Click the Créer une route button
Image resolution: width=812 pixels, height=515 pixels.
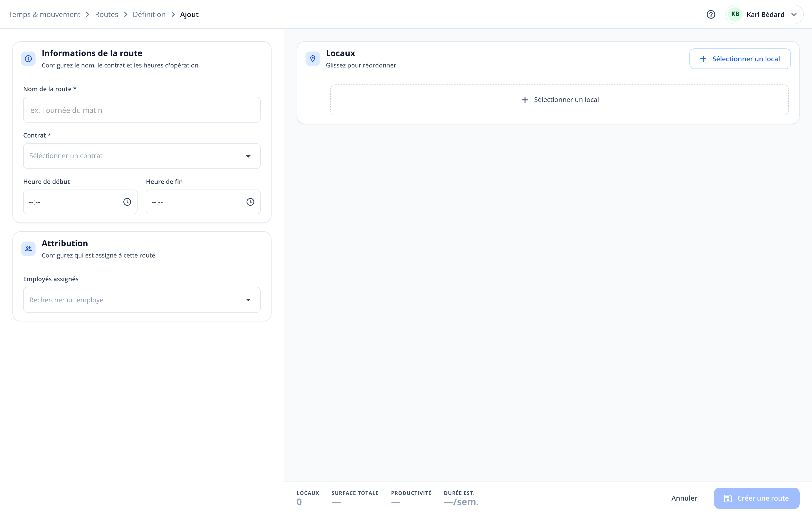(757, 498)
